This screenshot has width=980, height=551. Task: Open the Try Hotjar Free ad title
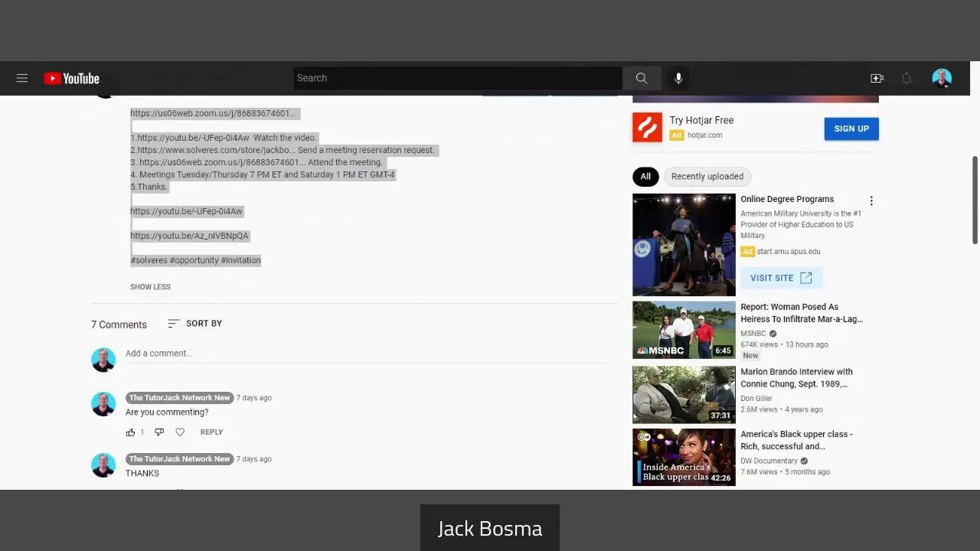[701, 120]
